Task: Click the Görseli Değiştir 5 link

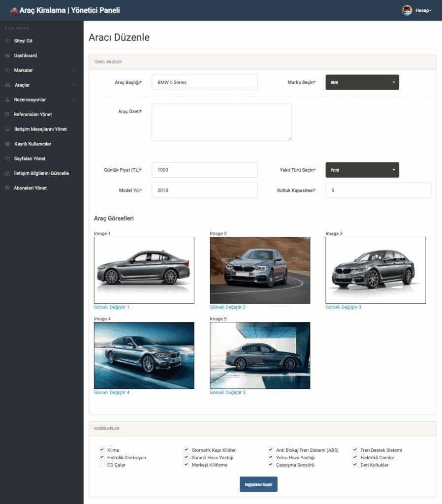Action: point(227,392)
